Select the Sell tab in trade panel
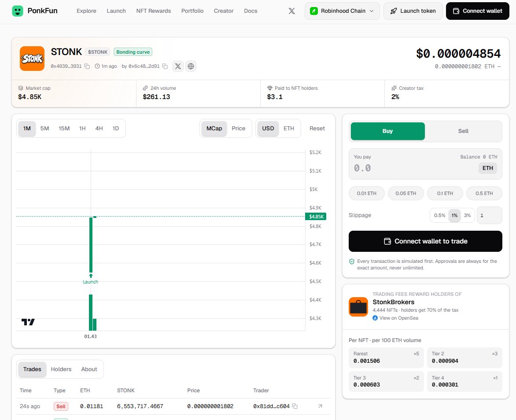The width and height of the screenshot is (516, 420). 463,131
